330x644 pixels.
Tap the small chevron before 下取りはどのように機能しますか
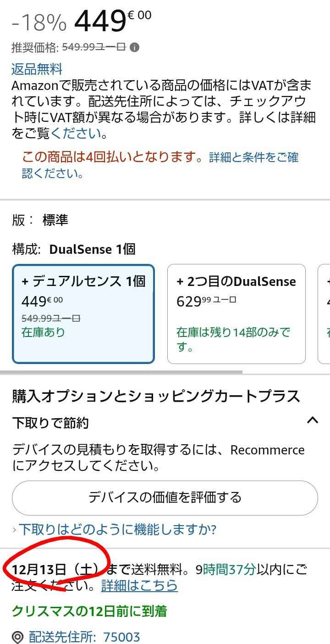coord(14,530)
